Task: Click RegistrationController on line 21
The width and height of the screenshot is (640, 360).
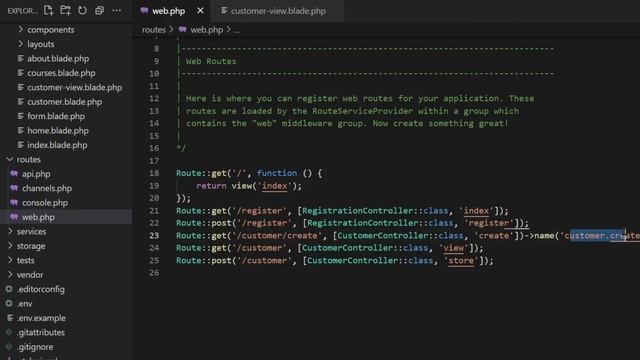Action: coord(357,211)
